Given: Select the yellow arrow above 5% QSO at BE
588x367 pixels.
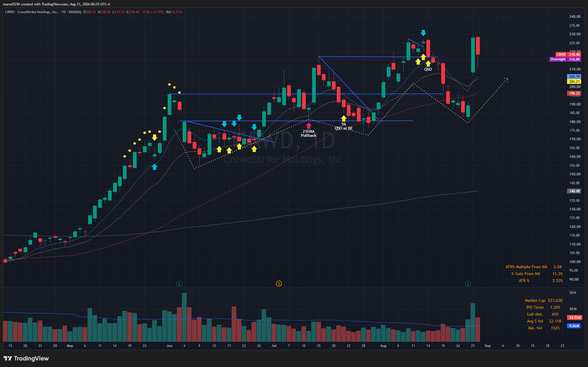Looking at the screenshot, I should (x=344, y=118).
